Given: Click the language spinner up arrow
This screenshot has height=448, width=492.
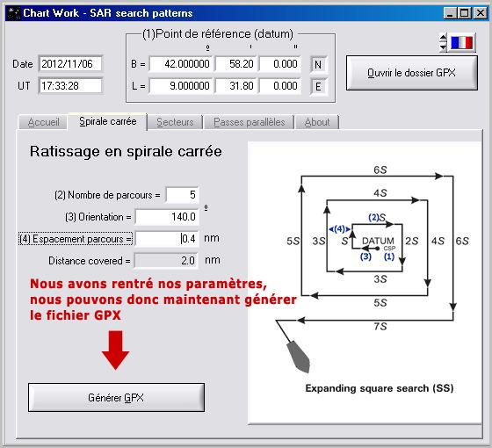Looking at the screenshot, I should tap(443, 38).
